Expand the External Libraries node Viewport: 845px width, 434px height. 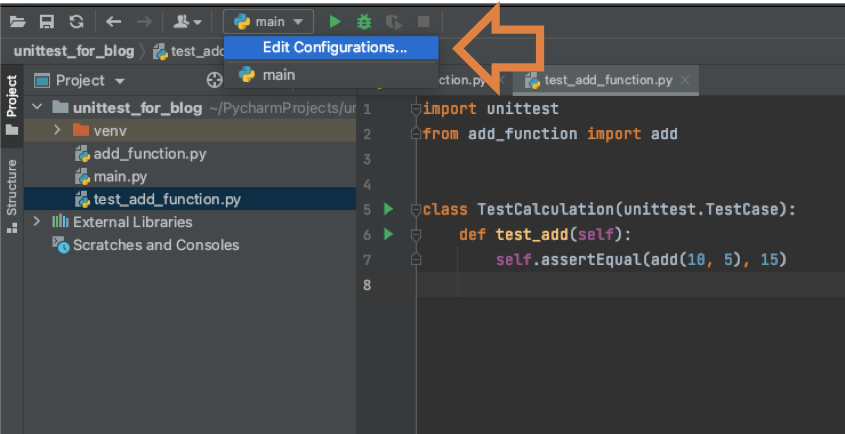pos(38,222)
